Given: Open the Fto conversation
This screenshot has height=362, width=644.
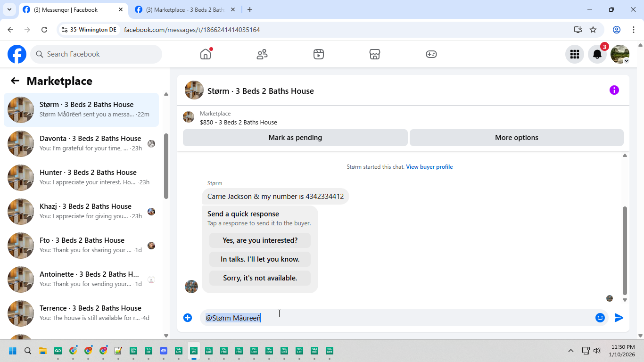Looking at the screenshot, I should pyautogui.click(x=82, y=246).
